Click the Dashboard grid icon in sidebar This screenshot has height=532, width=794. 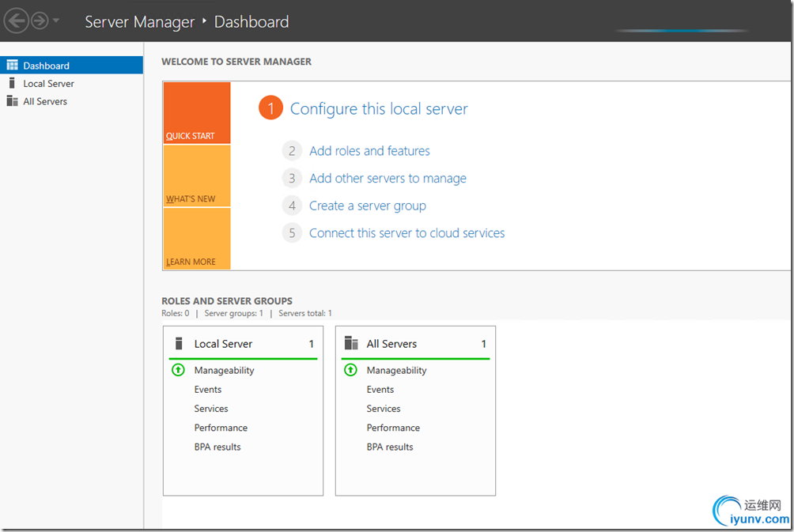pyautogui.click(x=12, y=66)
